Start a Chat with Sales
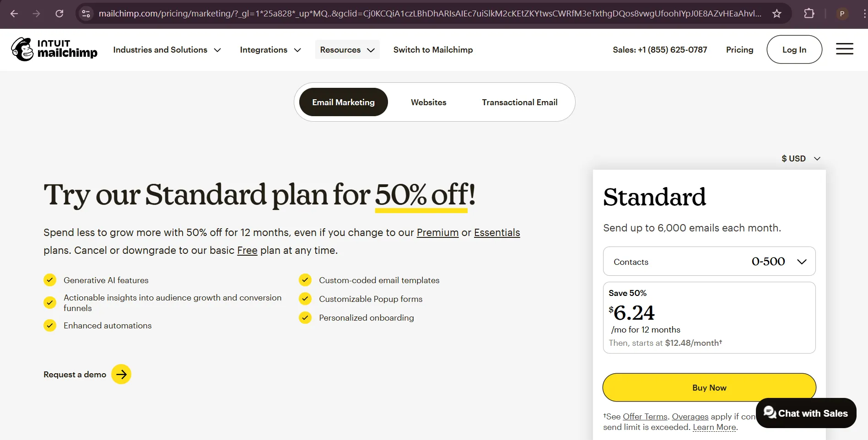 (806, 413)
